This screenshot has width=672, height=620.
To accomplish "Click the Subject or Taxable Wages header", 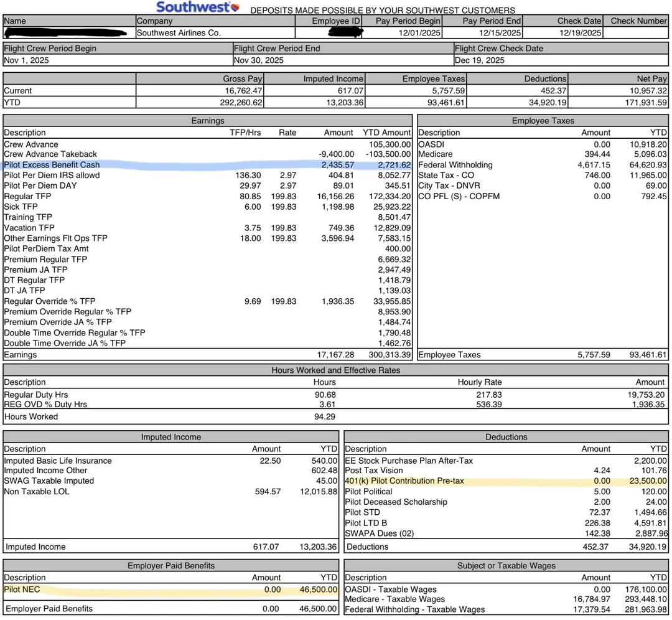I will pyautogui.click(x=506, y=566).
